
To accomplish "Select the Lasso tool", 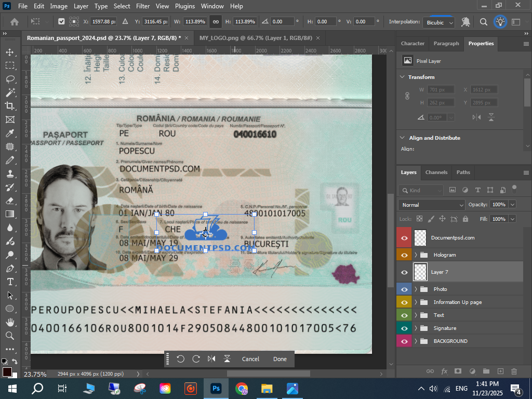I will (10, 79).
